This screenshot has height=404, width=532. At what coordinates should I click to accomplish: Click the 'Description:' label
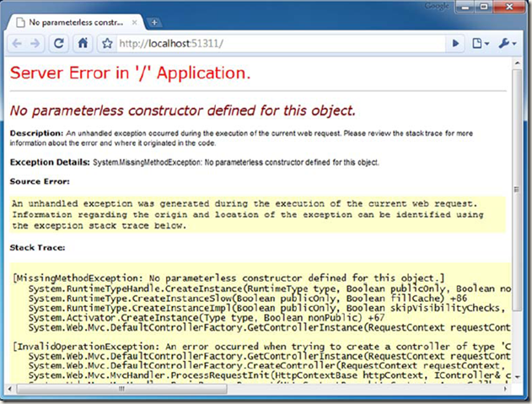click(x=36, y=133)
